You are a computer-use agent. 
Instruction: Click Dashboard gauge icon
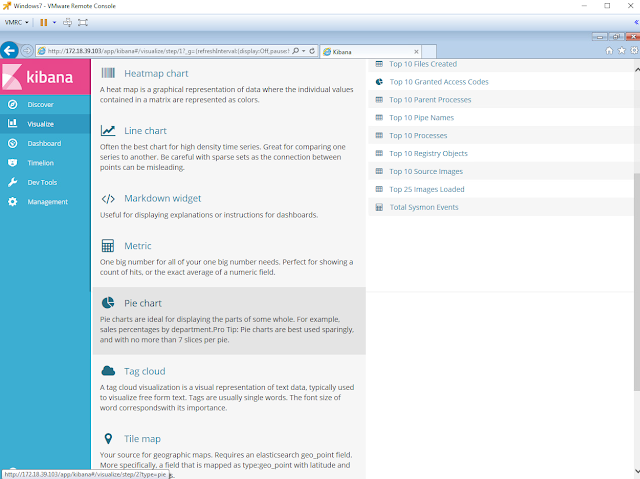point(13,143)
